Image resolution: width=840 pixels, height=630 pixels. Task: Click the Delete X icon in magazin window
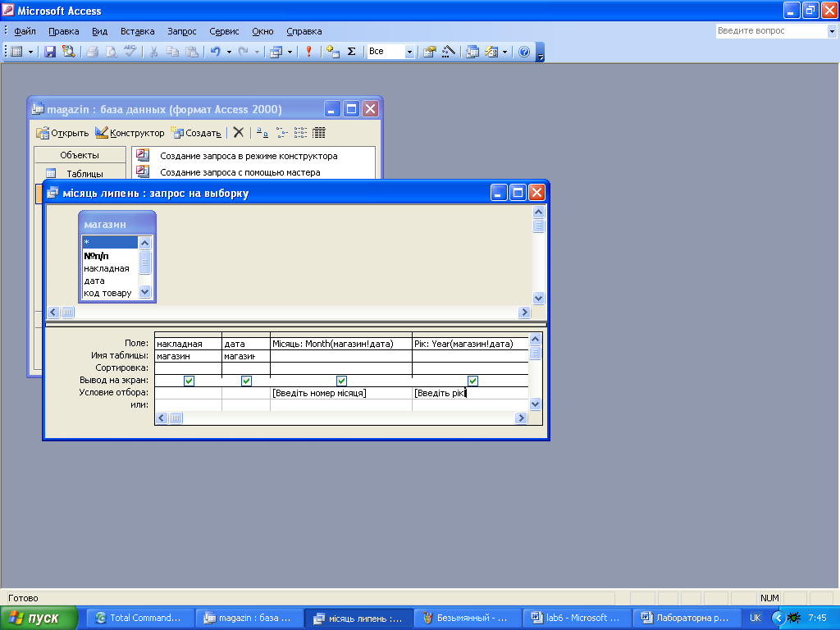(239, 132)
